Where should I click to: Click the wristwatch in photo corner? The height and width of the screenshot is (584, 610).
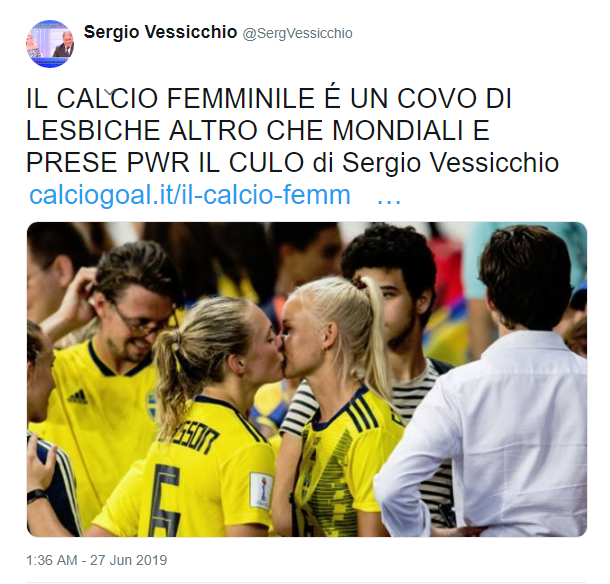click(x=37, y=495)
